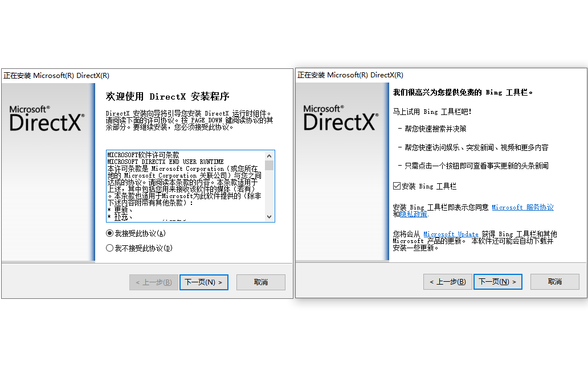
Task: Click the right dialog title bar text
Action: point(350,75)
